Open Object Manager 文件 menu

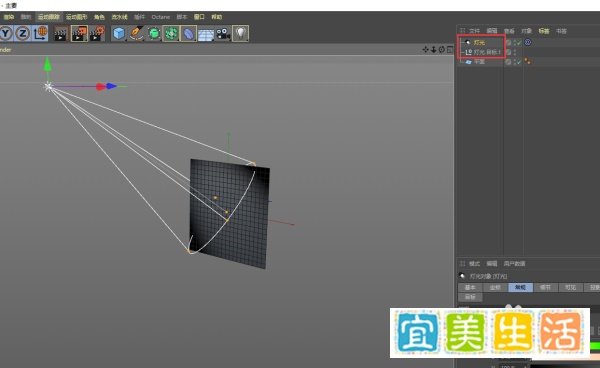(x=474, y=31)
